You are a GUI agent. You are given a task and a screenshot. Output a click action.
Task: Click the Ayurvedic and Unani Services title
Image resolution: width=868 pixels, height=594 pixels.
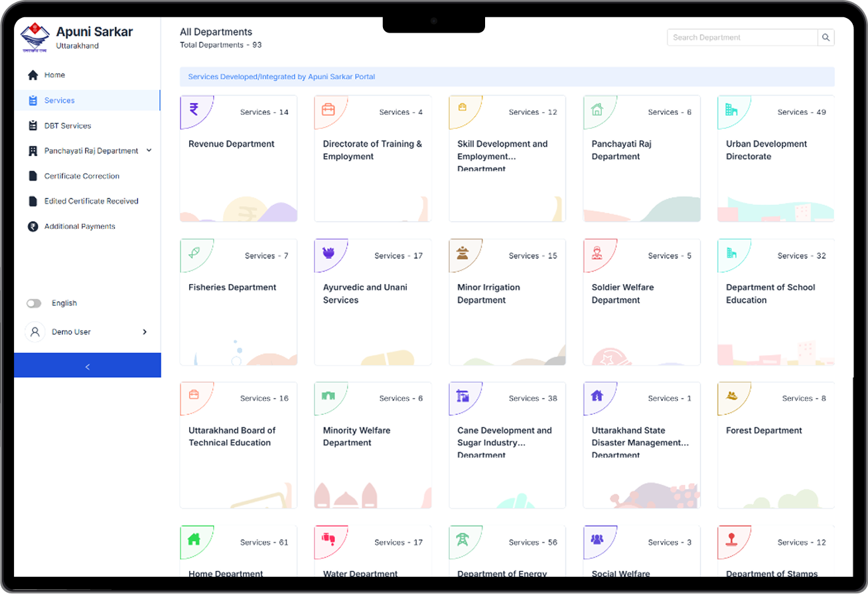tap(365, 293)
